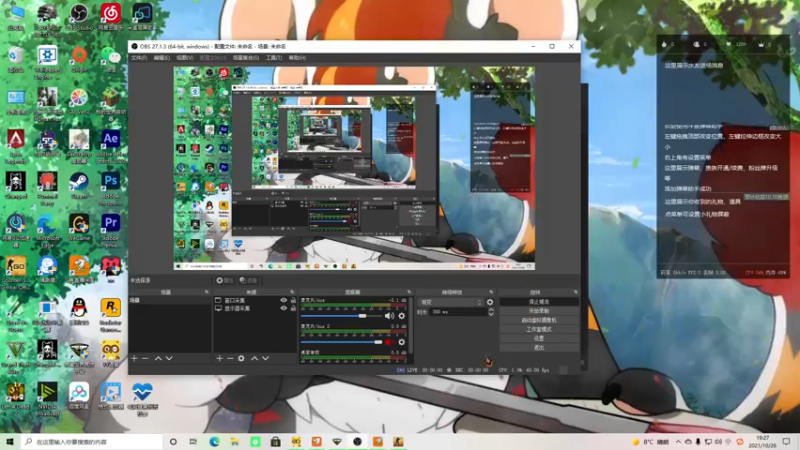Launch OBS Studio desktop shortcut
800x450 pixels.
click(x=79, y=17)
